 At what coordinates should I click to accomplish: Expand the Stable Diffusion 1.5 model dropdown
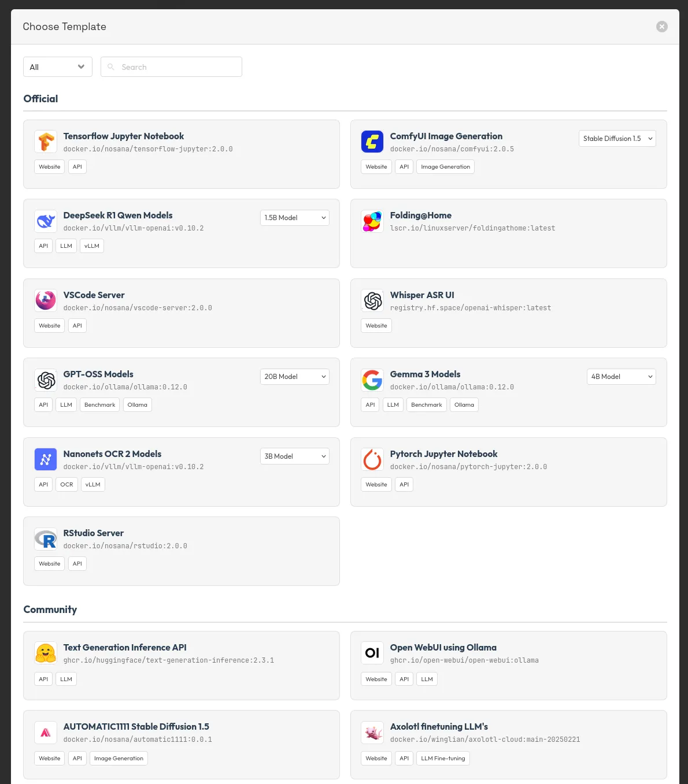[x=617, y=139]
